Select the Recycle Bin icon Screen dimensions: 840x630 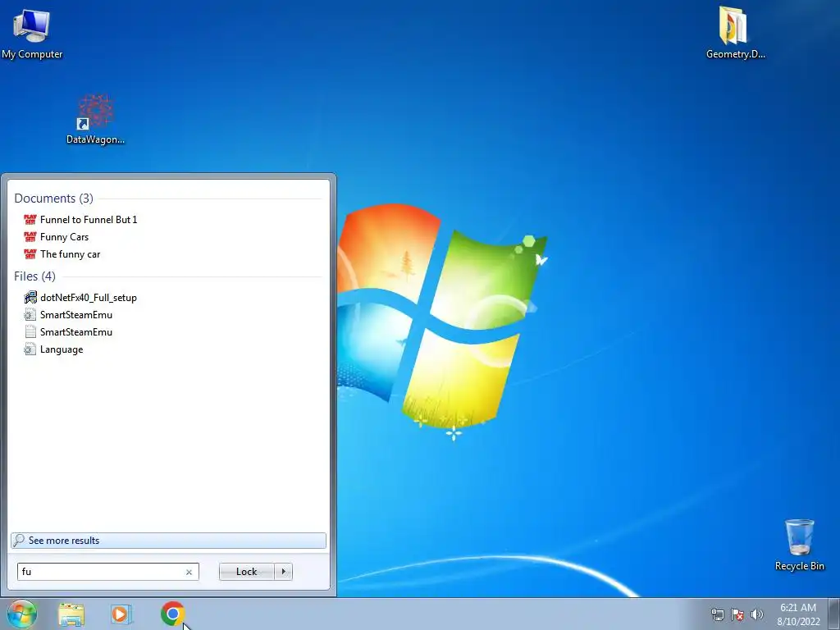click(799, 545)
